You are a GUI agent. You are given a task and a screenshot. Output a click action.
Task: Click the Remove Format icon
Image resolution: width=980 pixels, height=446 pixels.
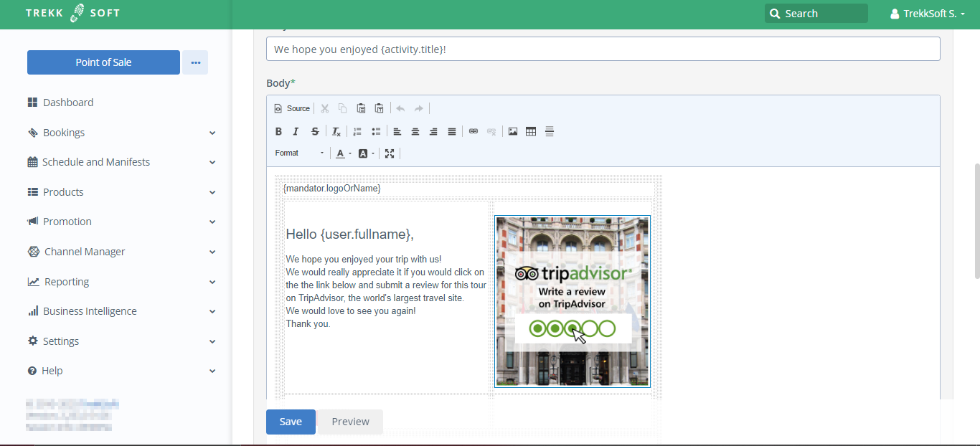(336, 131)
